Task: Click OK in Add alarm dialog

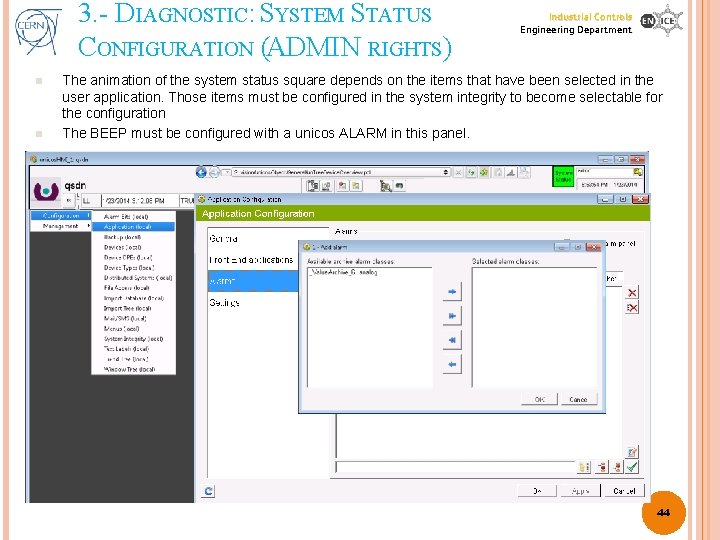Action: 540,399
